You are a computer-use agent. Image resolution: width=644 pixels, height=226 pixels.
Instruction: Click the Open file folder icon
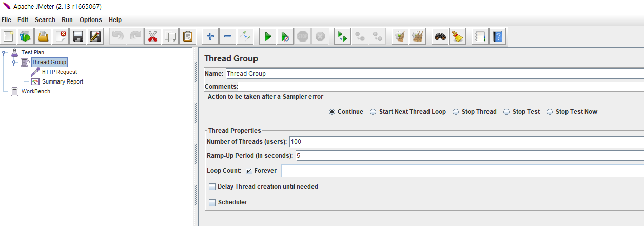point(44,36)
